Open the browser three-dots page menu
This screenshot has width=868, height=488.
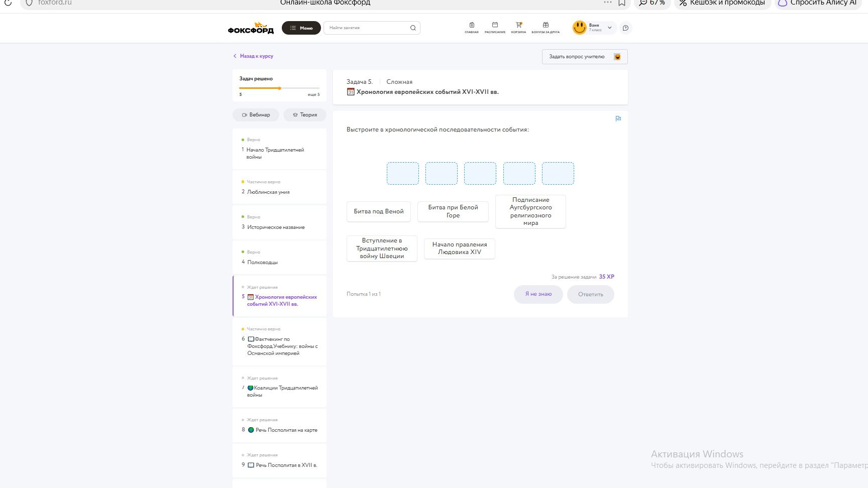[608, 3]
